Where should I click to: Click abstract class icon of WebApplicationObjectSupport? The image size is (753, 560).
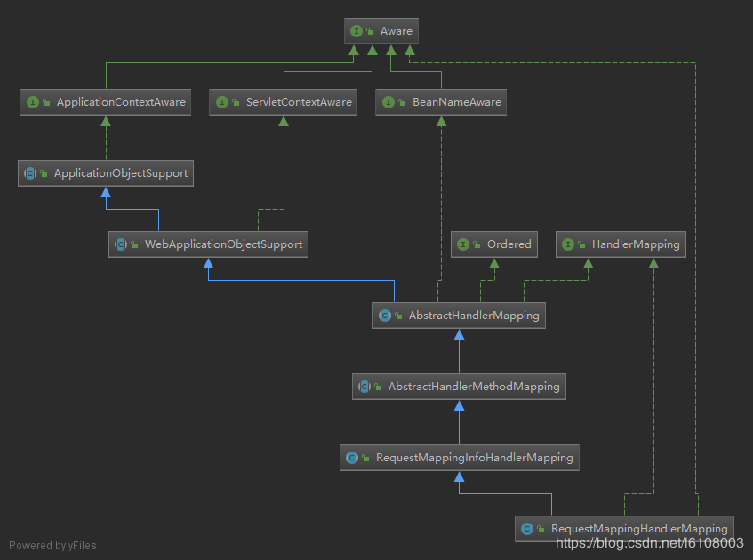121,244
